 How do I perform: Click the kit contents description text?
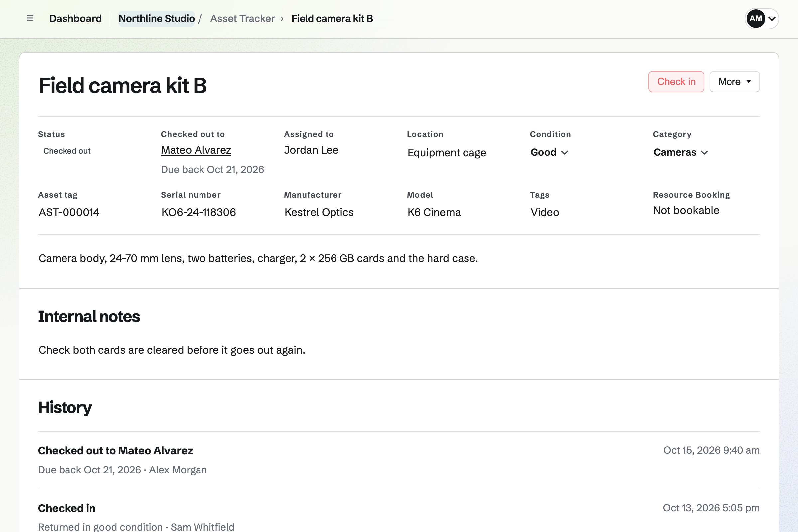coord(258,259)
